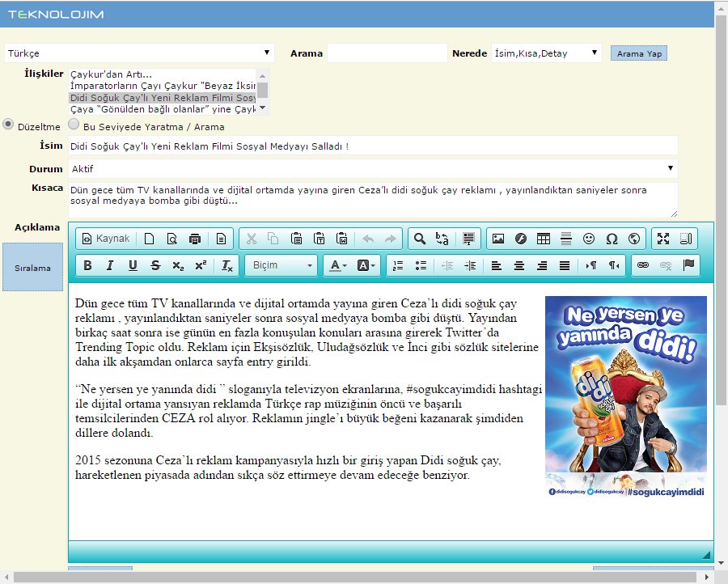Open the background color picker

coord(366,265)
